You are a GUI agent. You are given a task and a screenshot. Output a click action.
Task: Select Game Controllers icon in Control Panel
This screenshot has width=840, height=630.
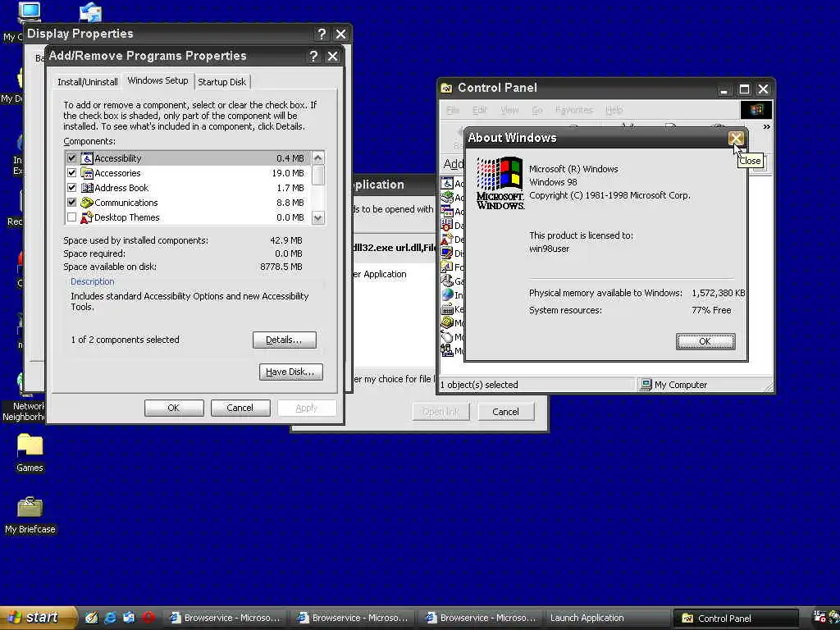click(447, 281)
